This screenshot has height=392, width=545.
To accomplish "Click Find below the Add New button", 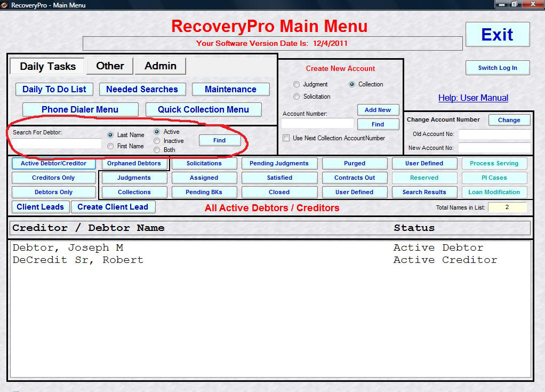I will [x=378, y=124].
